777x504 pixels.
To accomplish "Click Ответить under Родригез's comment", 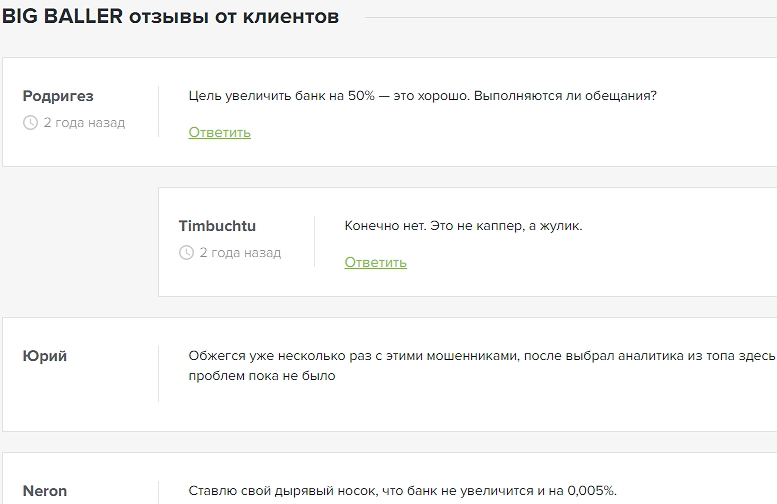I will 219,132.
